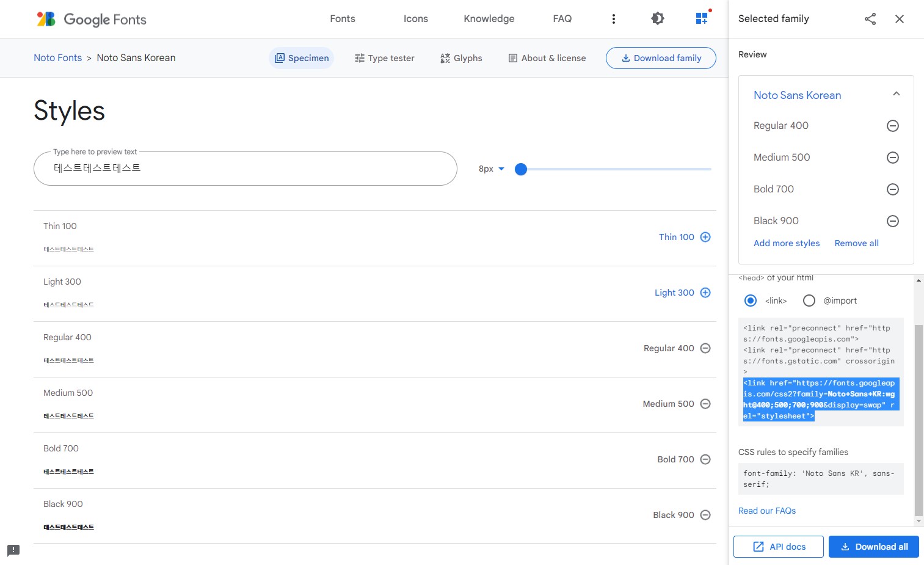Screen dimensions: 924x565
Task: Click Add more styles link
Action: (x=787, y=243)
